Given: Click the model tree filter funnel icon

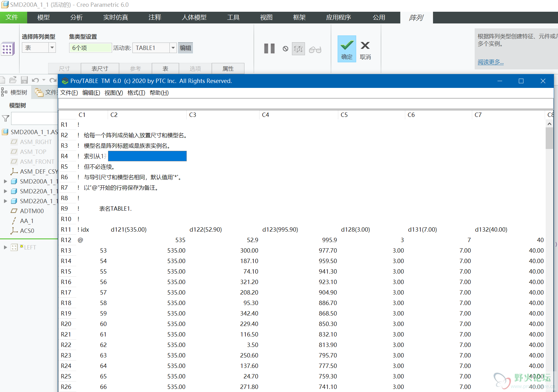Looking at the screenshot, I should 5,118.
